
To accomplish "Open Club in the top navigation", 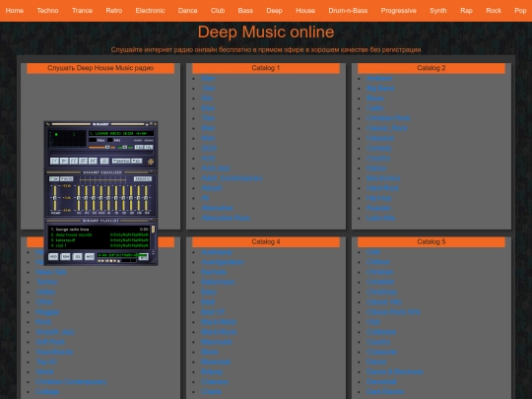I will [218, 11].
